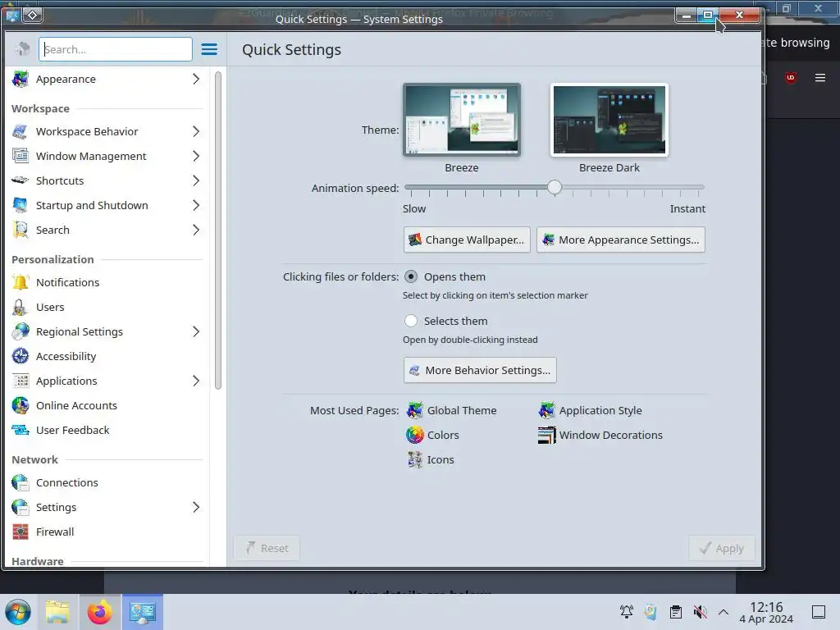The image size is (840, 630).
Task: Click the Animation speed slider handle
Action: click(555, 187)
